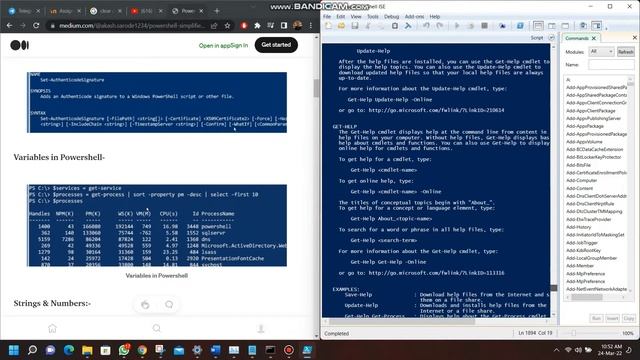
Task: Select Add-History in commands list
Action: pos(579,227)
